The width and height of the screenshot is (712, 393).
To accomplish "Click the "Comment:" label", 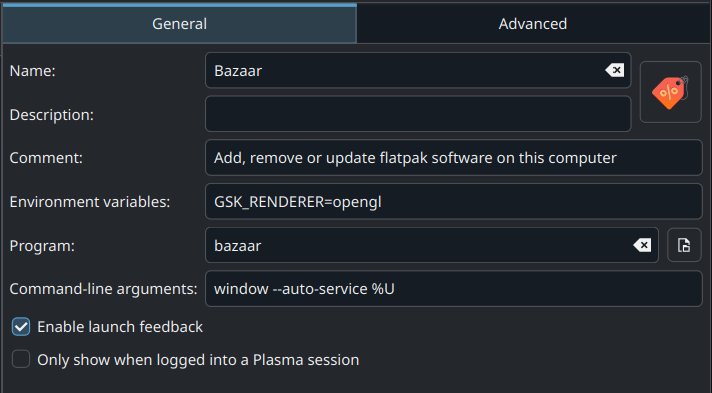I will point(46,158).
